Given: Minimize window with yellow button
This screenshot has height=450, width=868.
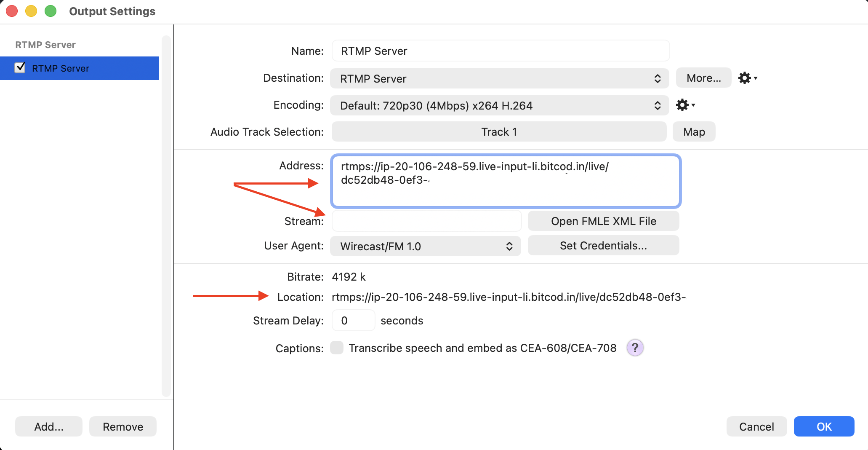Looking at the screenshot, I should pos(31,11).
